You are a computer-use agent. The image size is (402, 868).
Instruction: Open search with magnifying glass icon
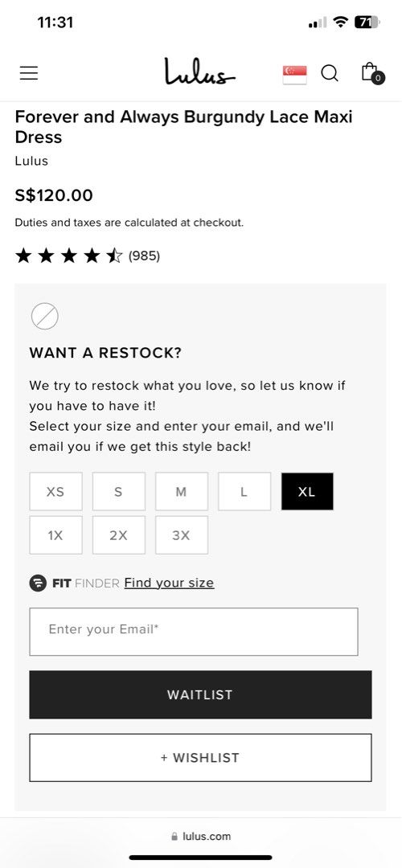click(x=330, y=73)
